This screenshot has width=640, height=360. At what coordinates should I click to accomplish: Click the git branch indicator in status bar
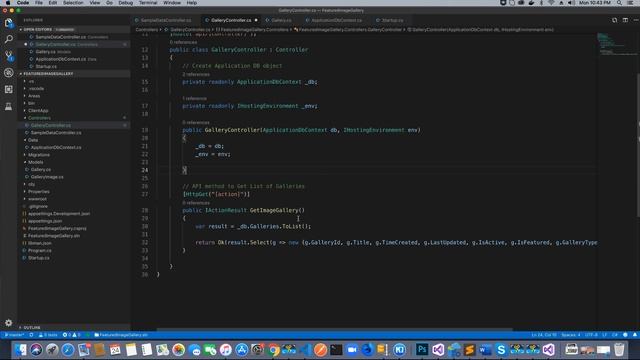coord(14,335)
